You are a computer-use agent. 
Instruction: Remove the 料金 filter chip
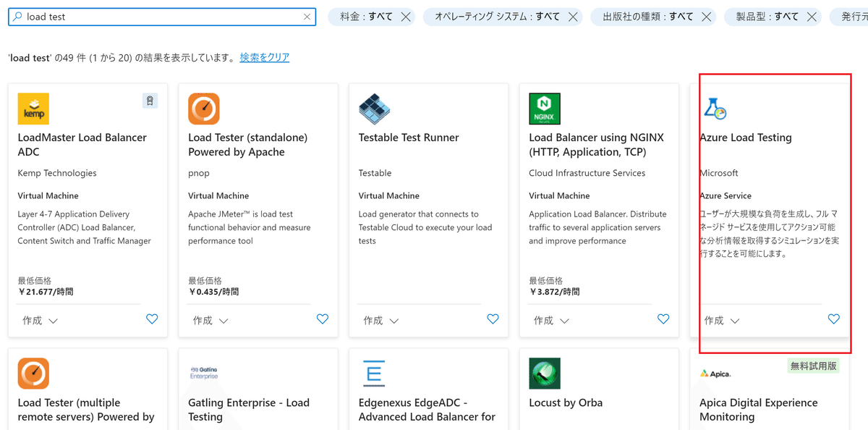pos(406,17)
